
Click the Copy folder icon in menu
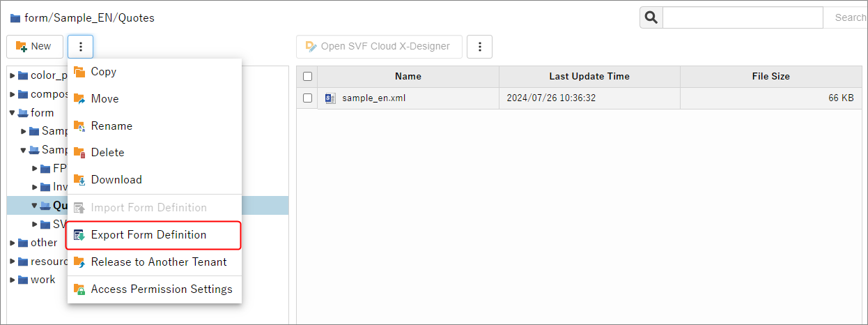(x=79, y=72)
